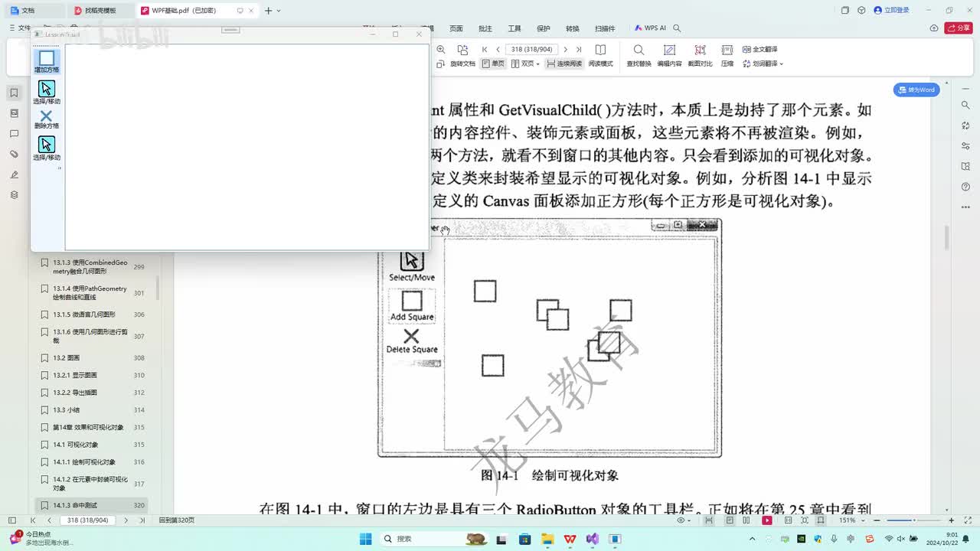This screenshot has width=980, height=551.
Task: Click the red 分享 share button
Action: coord(959,28)
